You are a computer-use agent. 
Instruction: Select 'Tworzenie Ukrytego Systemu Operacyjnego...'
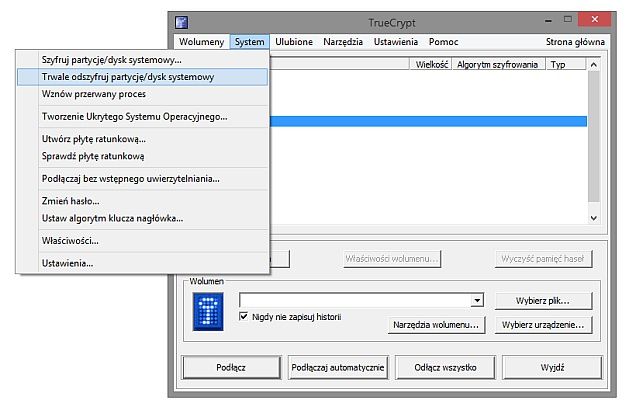tap(142, 117)
